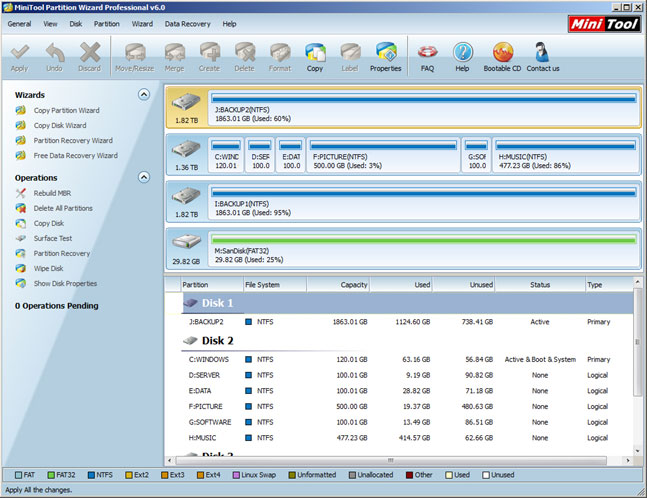Select the 29.82 GB SanDisk disk icon
The image size is (647, 498).
(x=186, y=242)
